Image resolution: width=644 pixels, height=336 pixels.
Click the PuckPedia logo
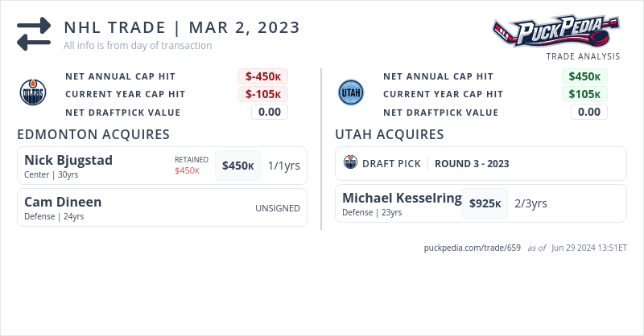[556, 32]
